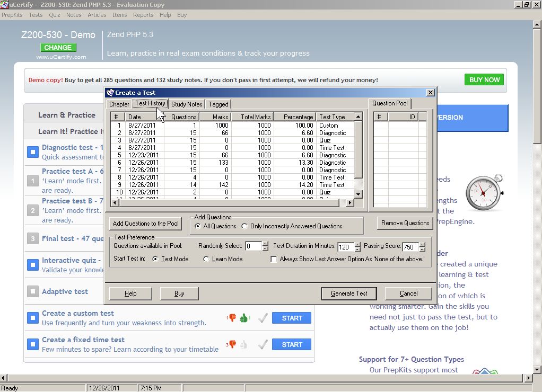
Task: Click the test history horizontal scrollbar right arrow
Action: (x=350, y=203)
